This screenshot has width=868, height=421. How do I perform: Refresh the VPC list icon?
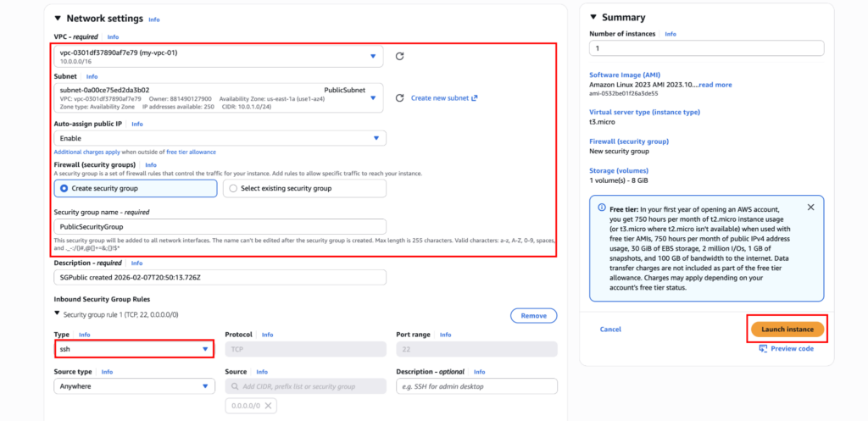tap(399, 57)
